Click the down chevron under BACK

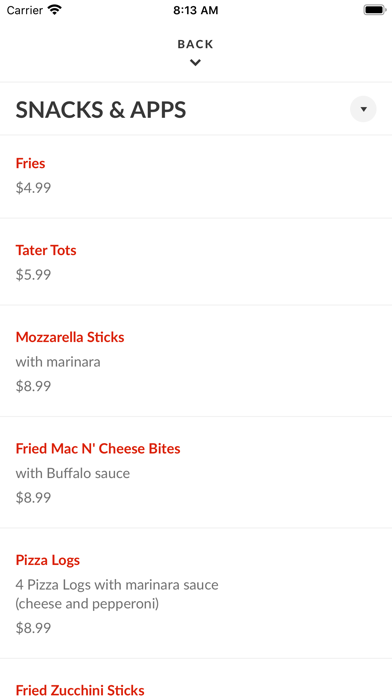tap(195, 63)
